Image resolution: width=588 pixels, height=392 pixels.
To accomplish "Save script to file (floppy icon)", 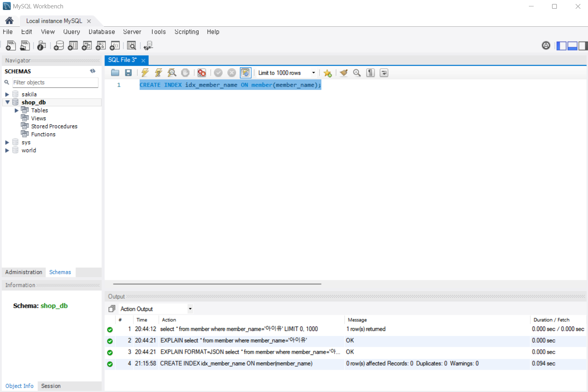I will 128,73.
